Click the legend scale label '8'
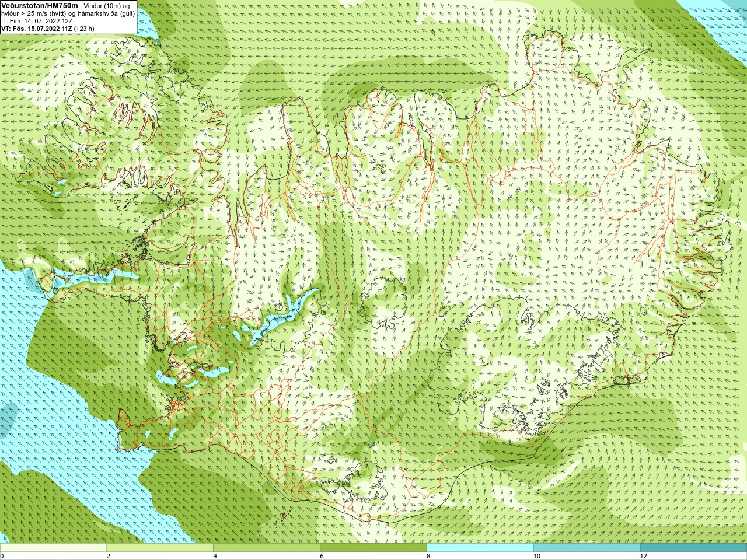The width and height of the screenshot is (747, 560). point(428,556)
